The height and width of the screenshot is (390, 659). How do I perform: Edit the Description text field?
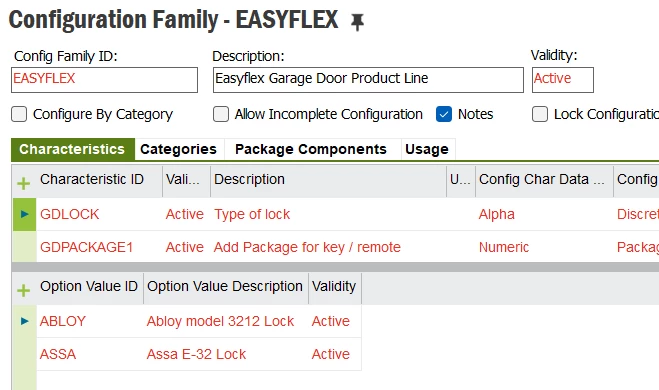(368, 80)
